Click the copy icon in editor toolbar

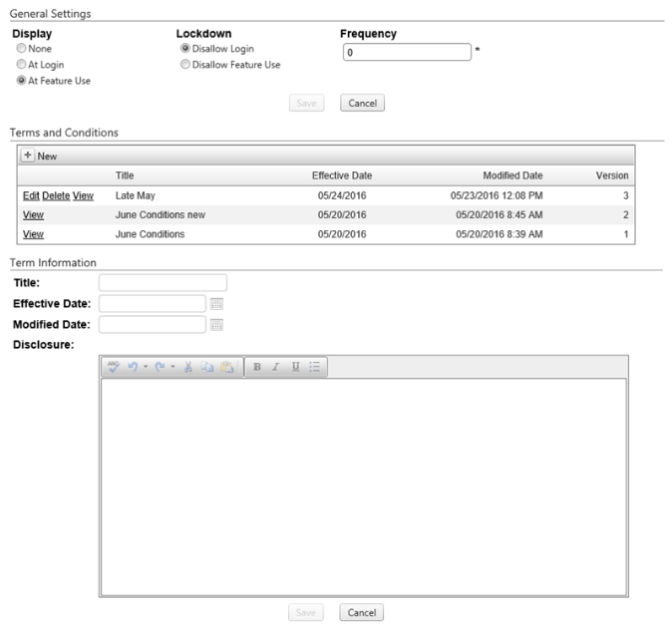208,367
